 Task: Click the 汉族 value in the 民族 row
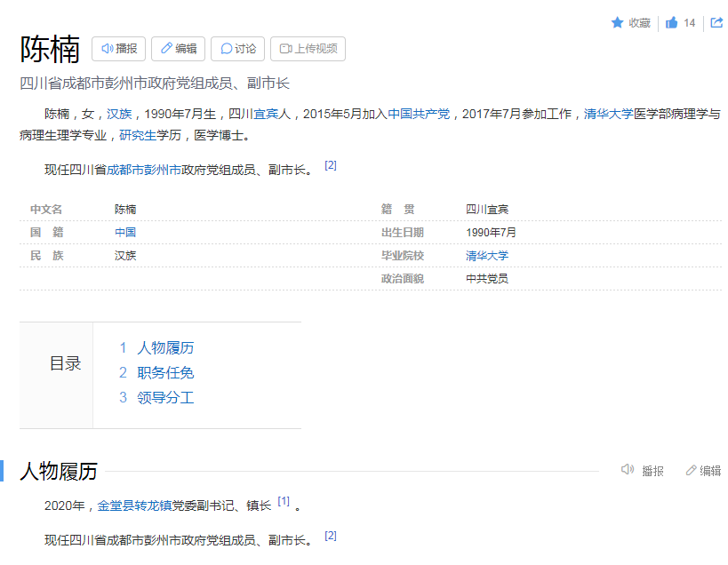point(125,256)
